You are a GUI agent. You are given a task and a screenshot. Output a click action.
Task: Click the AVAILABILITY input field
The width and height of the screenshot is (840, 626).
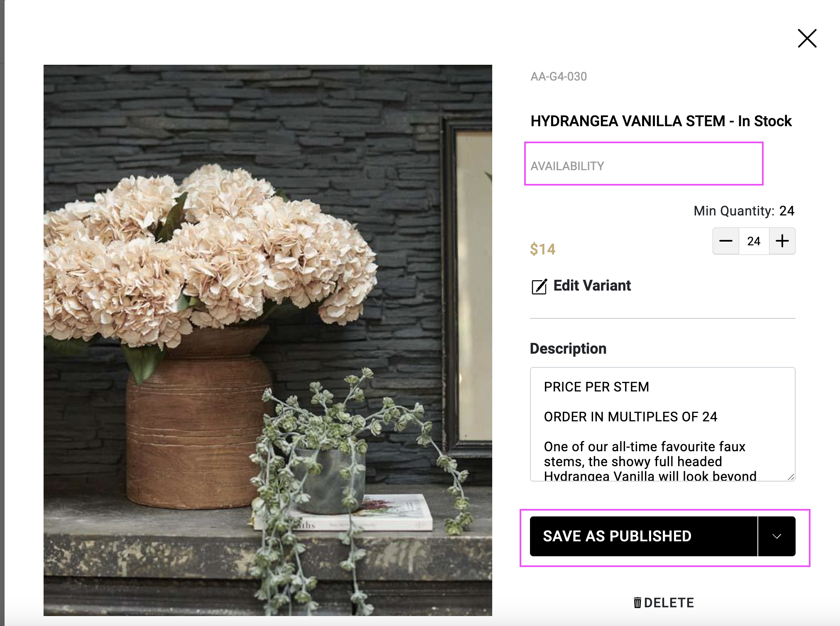click(644, 164)
